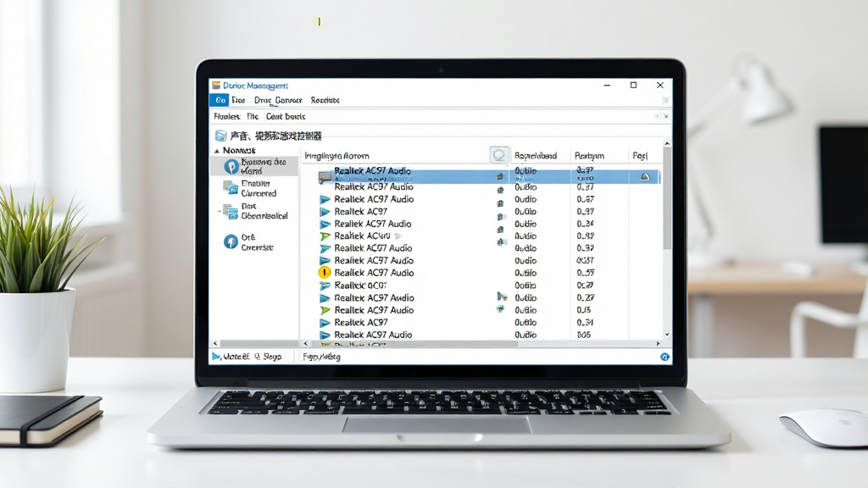868x488 pixels.
Task: Click the first column header of device list
Action: (337, 156)
